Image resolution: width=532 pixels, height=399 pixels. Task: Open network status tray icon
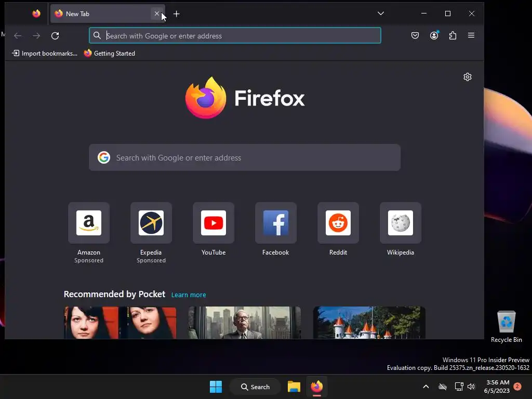459,387
